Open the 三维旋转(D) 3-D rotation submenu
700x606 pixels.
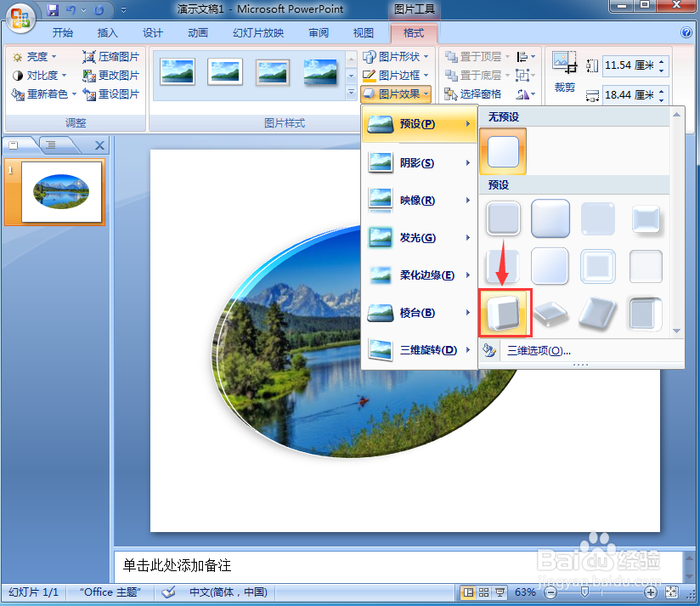(419, 349)
